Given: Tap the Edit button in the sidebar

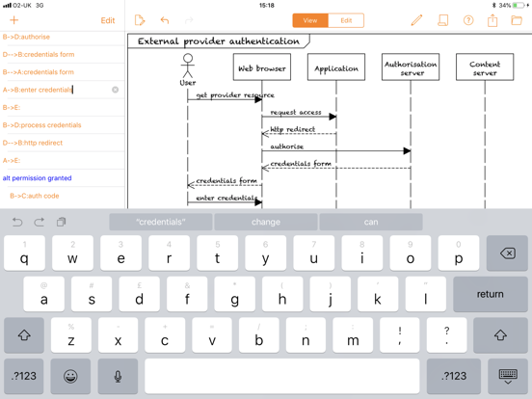Looking at the screenshot, I should click(108, 20).
